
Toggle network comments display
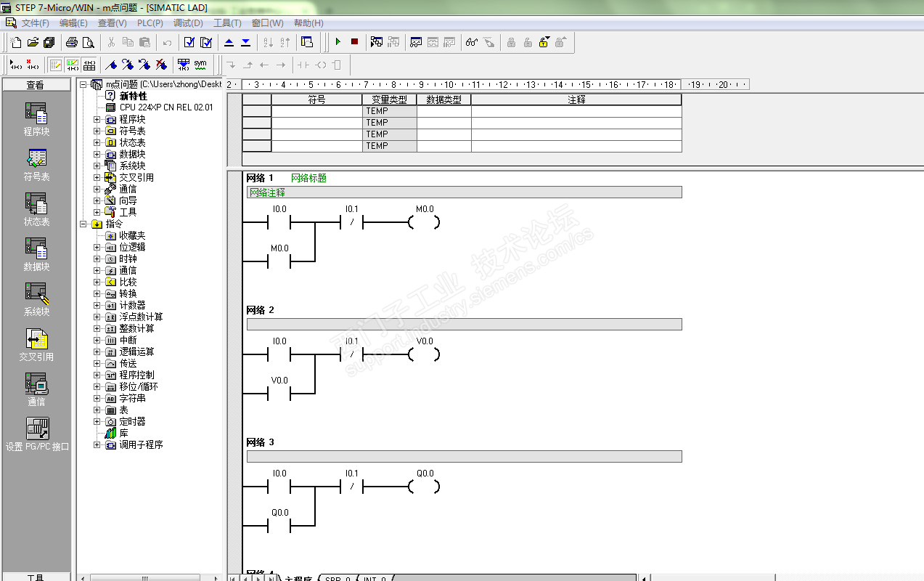pos(73,65)
